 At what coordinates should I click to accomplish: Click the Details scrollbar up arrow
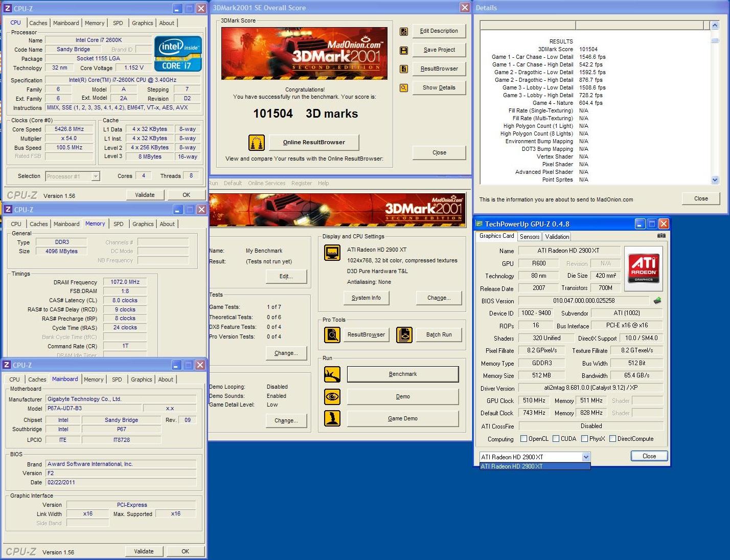(715, 25)
